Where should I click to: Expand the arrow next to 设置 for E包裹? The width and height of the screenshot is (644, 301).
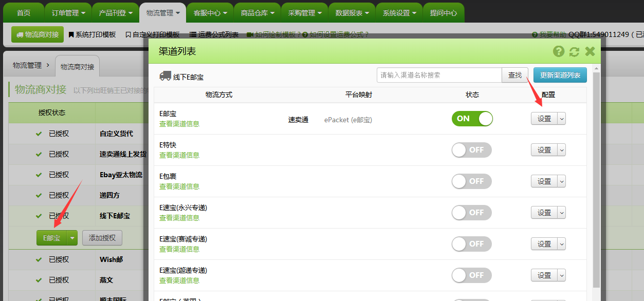562,181
